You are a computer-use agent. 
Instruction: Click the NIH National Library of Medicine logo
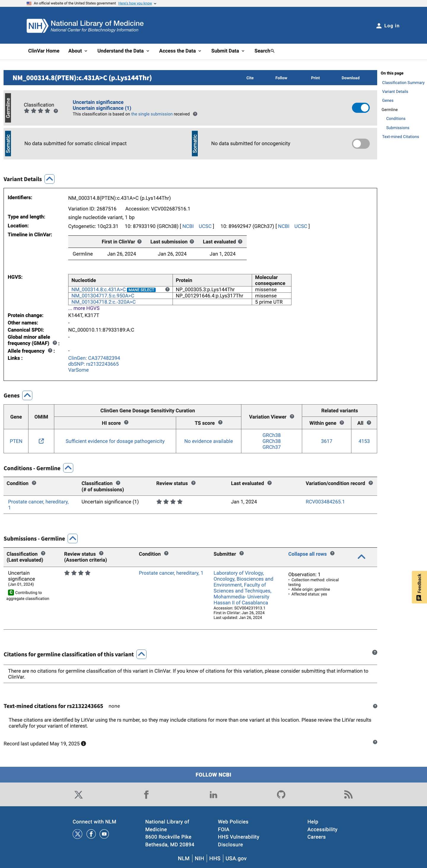[85, 26]
